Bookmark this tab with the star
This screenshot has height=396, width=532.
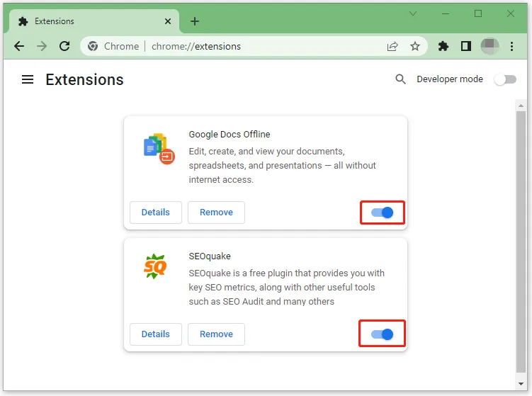[415, 46]
